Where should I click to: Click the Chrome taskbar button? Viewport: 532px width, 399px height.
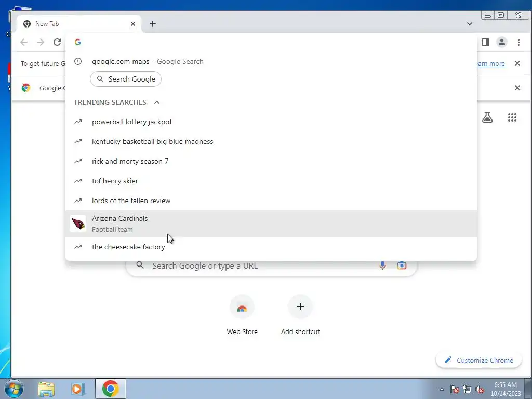coord(111,389)
